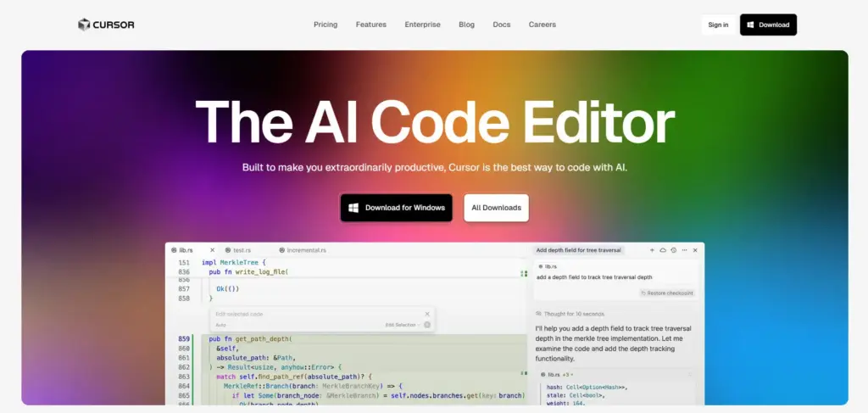Go to Features in navigation
The width and height of the screenshot is (868, 413).
pos(371,25)
